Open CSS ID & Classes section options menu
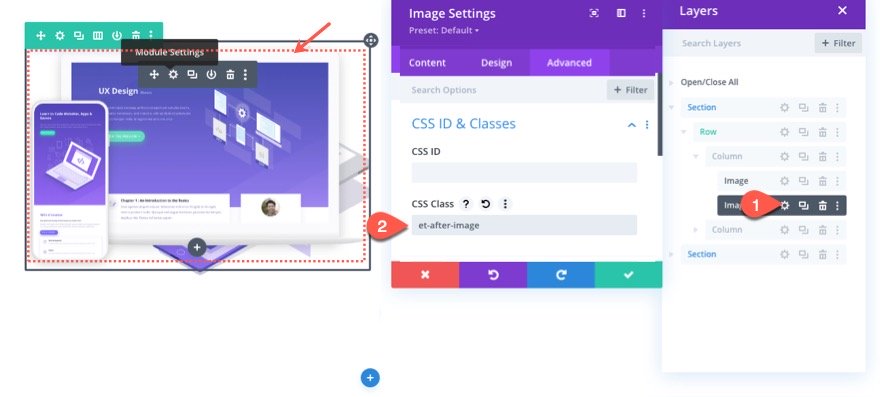 pos(647,125)
